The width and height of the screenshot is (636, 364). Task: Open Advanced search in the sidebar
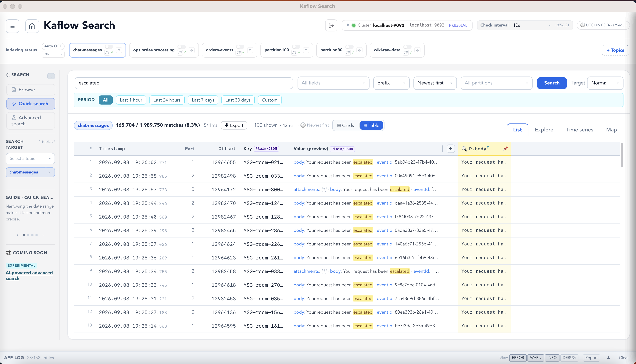tap(31, 121)
